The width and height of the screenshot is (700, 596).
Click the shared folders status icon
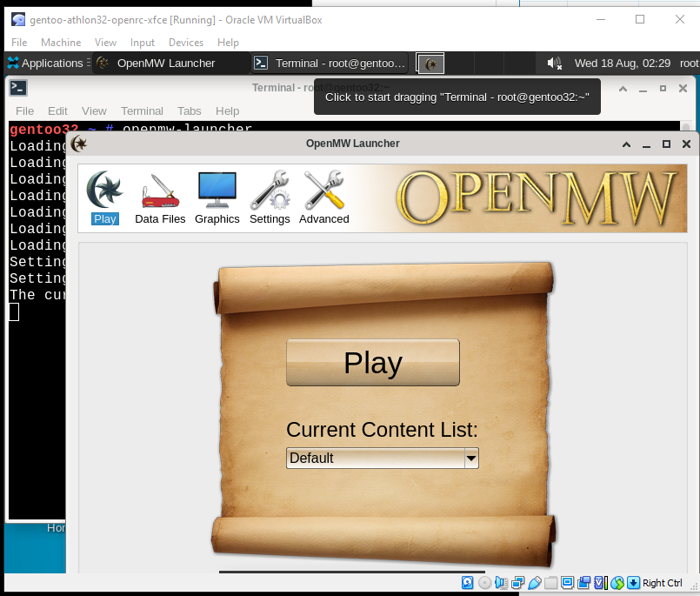coord(551,583)
